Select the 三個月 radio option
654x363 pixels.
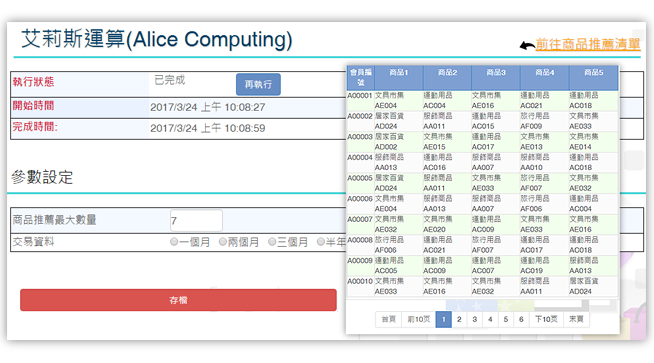(x=272, y=242)
